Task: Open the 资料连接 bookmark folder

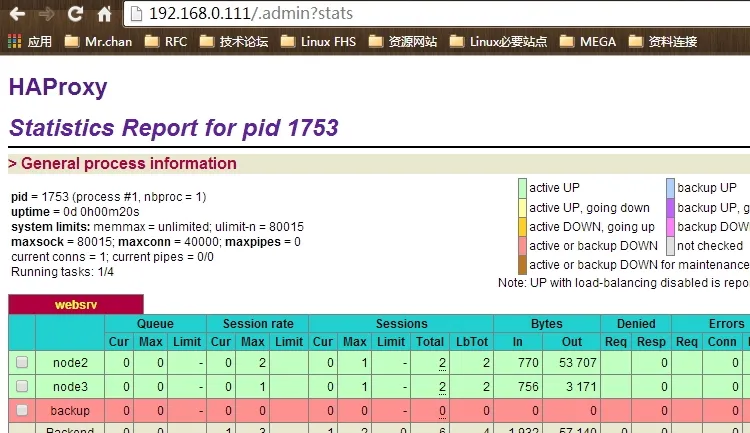Action: click(x=662, y=42)
